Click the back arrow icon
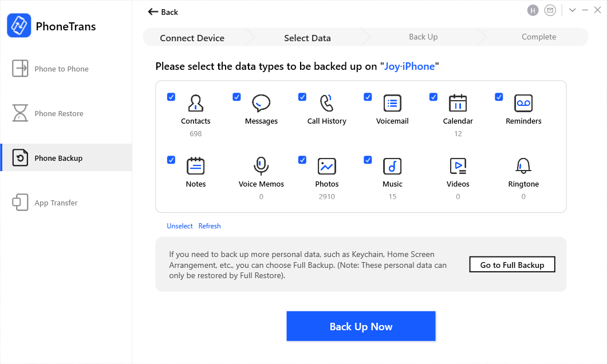Screen dimensions: 607x364 pyautogui.click(x=153, y=12)
